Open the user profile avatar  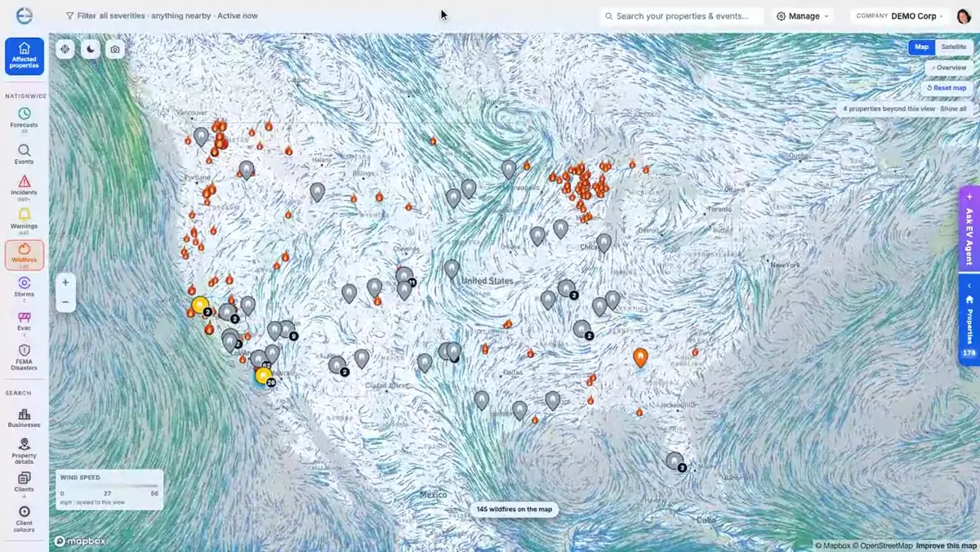[x=963, y=16]
